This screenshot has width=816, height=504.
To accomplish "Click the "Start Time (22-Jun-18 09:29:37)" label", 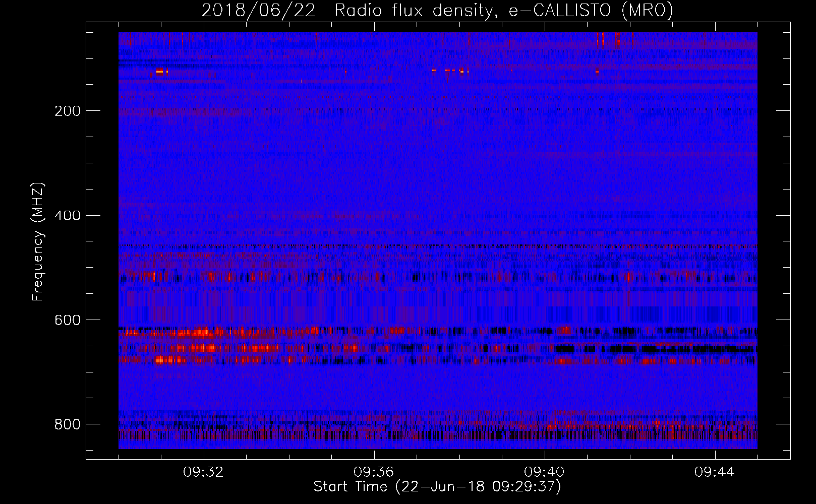I will [x=437, y=487].
